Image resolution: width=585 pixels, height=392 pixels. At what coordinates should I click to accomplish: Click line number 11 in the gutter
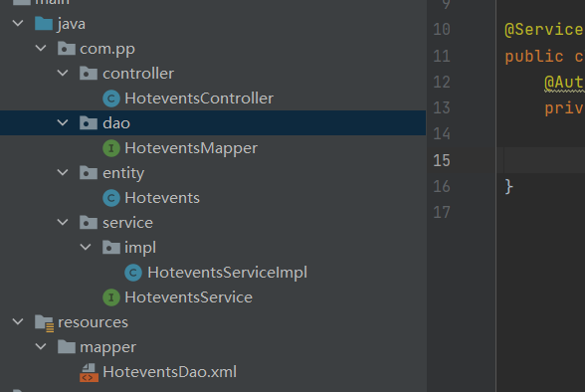pos(442,57)
